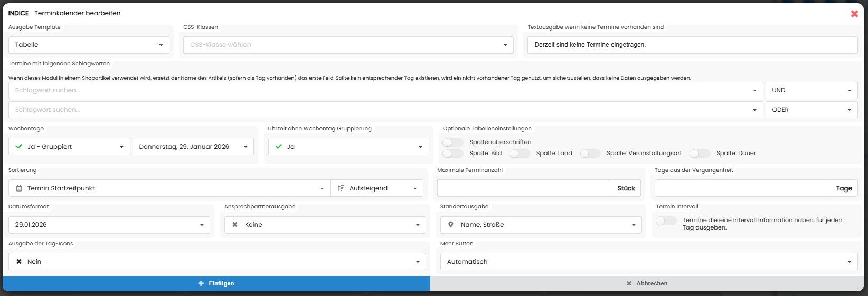Expand the UND operator dropdown
The width and height of the screenshot is (868, 296).
811,91
